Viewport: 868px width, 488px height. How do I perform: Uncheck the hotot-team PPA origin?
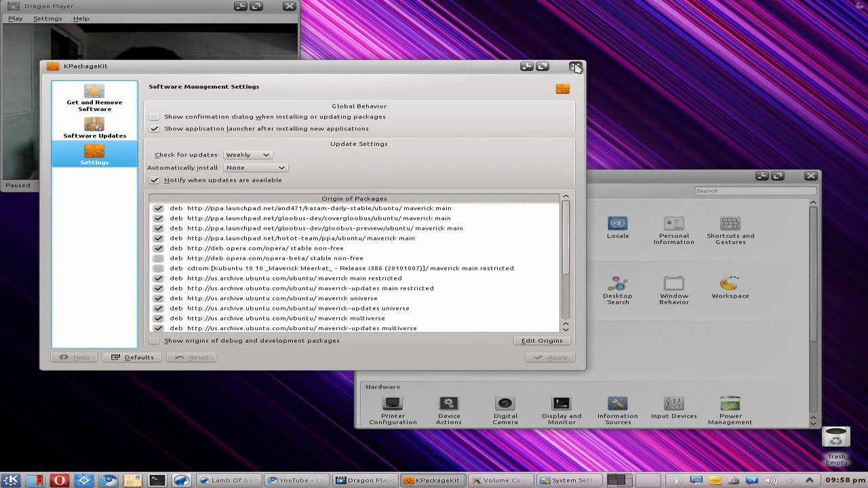(x=159, y=239)
